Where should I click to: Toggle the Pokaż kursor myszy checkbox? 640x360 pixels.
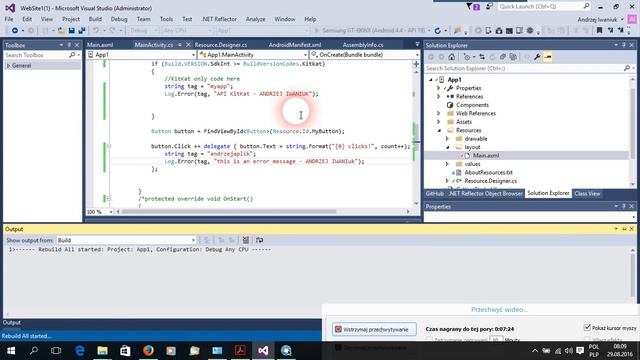587,327
